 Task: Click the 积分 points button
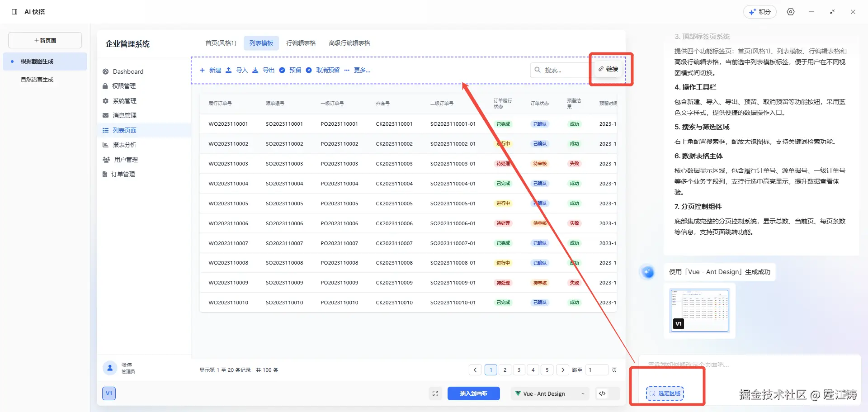760,12
